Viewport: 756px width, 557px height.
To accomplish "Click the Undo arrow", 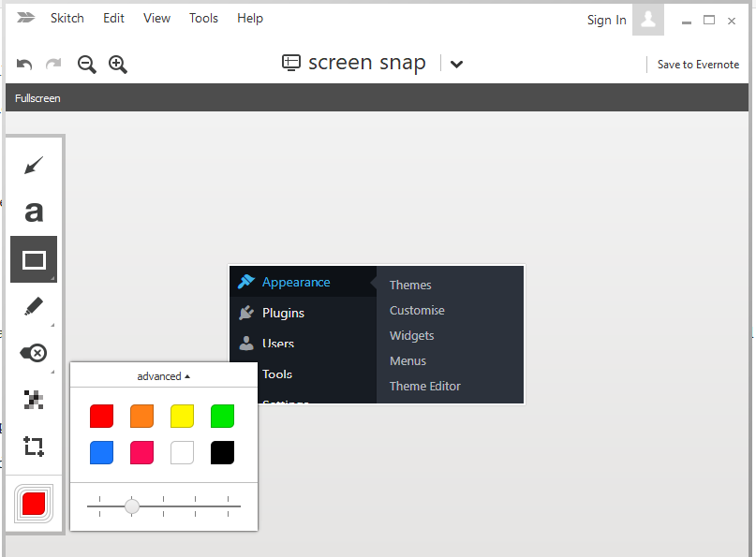I will click(24, 65).
